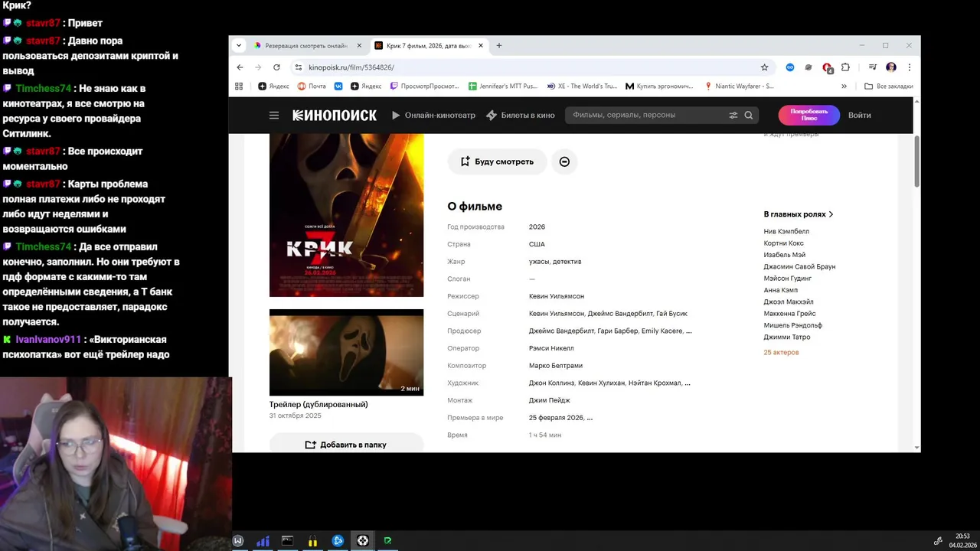Open Niantic Wayfarer bookmark

point(740,86)
